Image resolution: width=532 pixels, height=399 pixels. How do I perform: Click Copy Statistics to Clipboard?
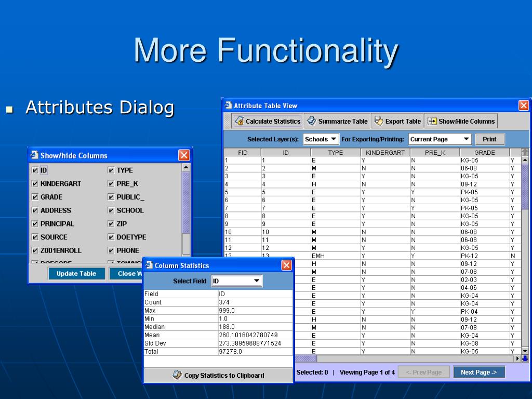[x=218, y=375]
